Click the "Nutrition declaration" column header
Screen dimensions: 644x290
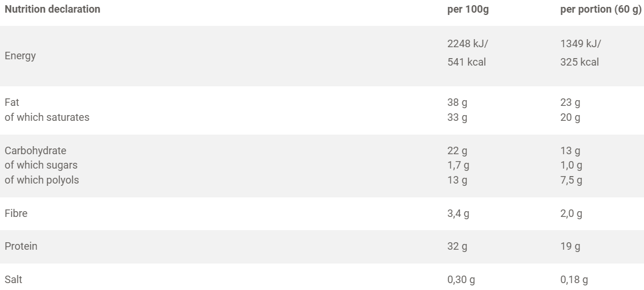tap(52, 10)
